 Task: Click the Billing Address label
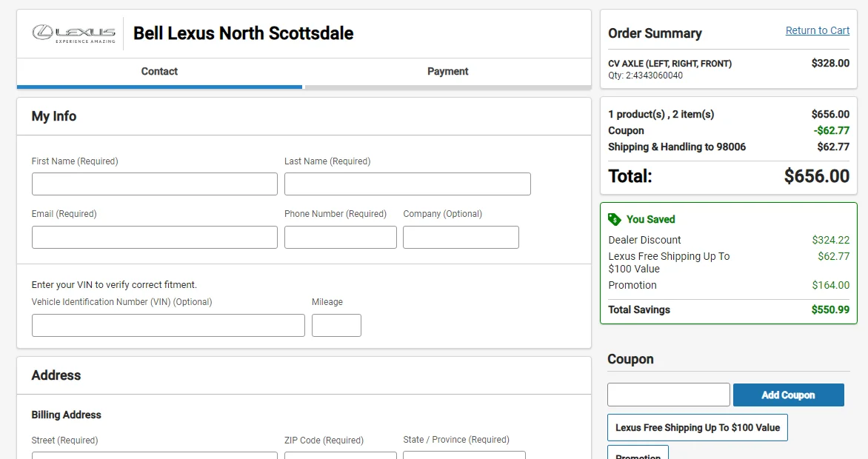click(x=67, y=415)
